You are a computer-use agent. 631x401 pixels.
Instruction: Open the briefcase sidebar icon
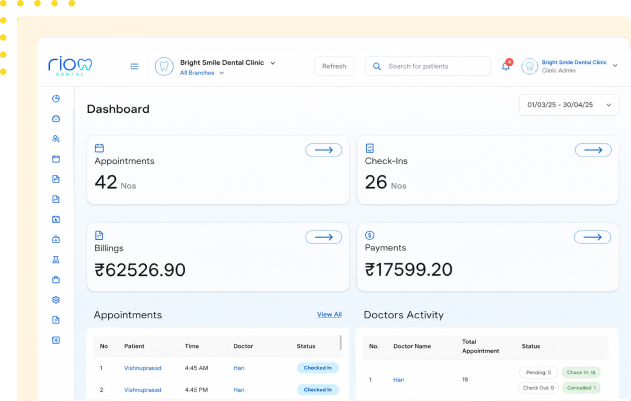tap(56, 280)
